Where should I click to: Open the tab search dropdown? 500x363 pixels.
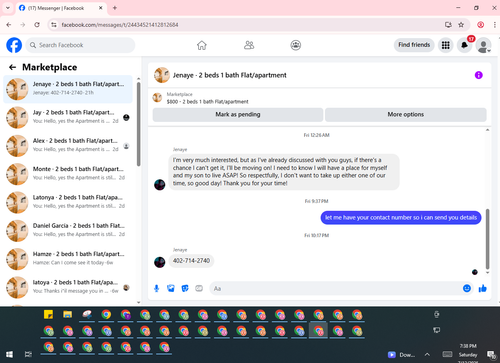[x=8, y=8]
